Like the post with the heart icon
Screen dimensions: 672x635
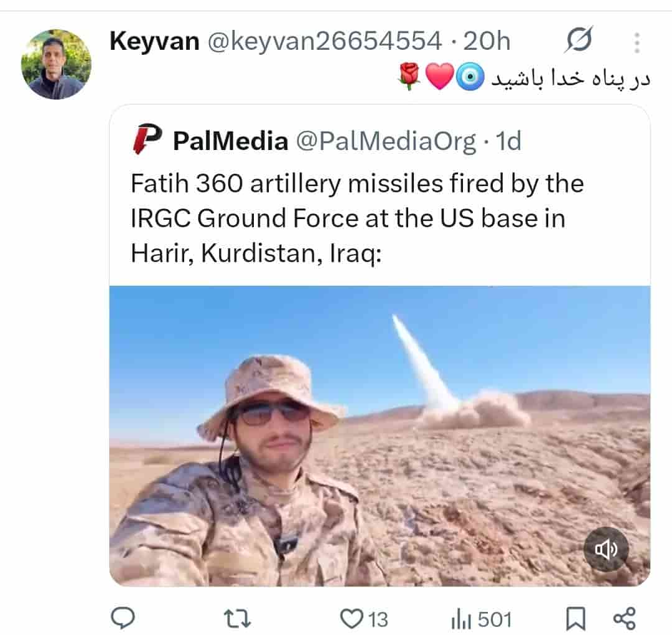[352, 619]
